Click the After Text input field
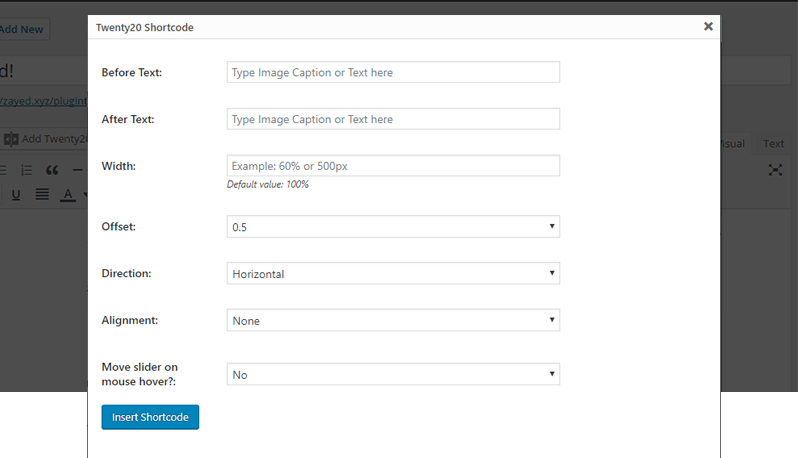798x458 pixels. click(393, 119)
